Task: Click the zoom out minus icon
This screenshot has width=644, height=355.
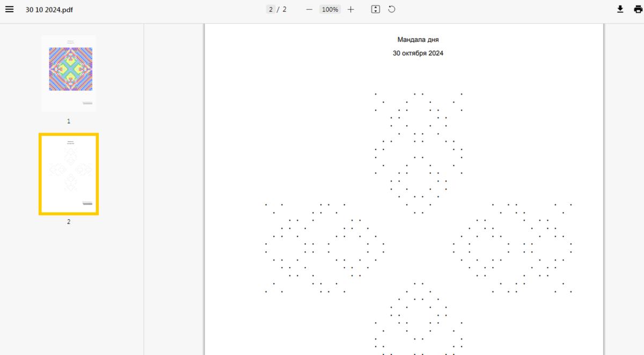Action: click(309, 9)
